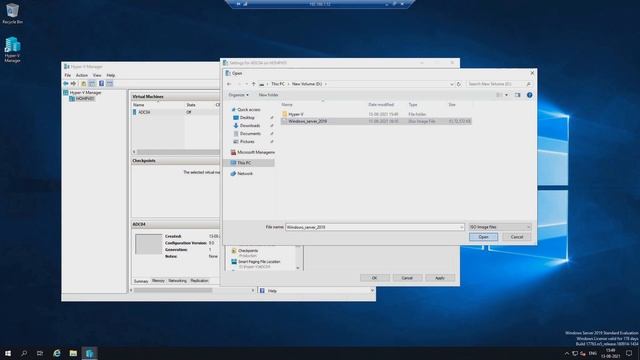
Task: Click the Show/Hide Console Tree icon in Hyper-V Manager toolbar
Action: coord(92,84)
